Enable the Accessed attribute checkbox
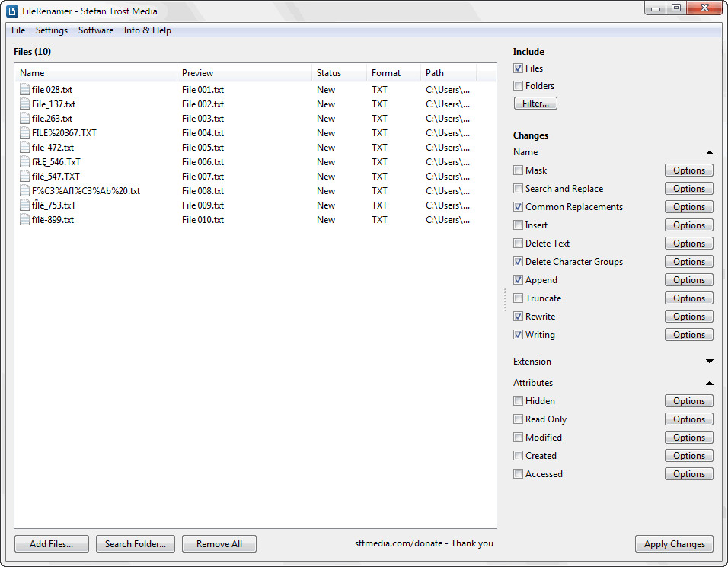The width and height of the screenshot is (728, 567). tap(518, 473)
